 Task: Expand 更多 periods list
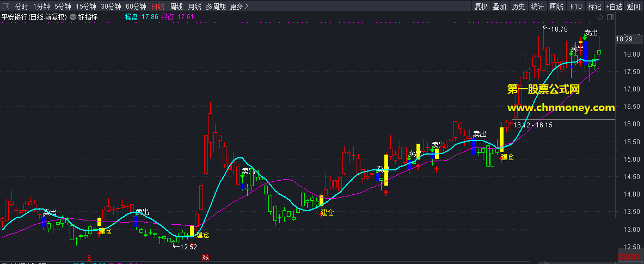(x=240, y=7)
